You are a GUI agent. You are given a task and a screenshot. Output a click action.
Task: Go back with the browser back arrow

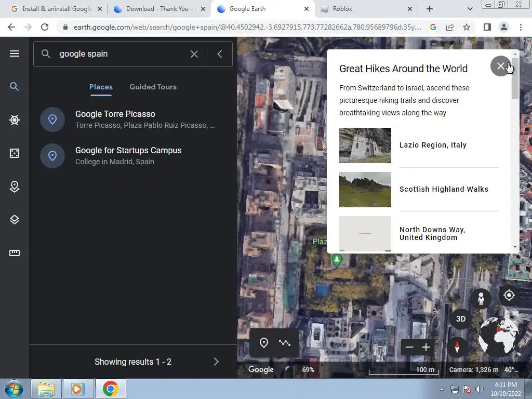11,27
